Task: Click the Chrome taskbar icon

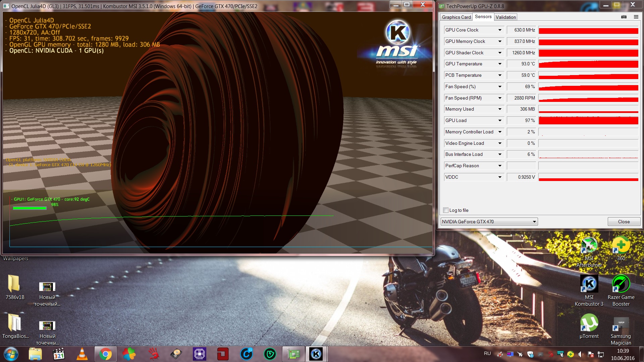Action: (105, 354)
